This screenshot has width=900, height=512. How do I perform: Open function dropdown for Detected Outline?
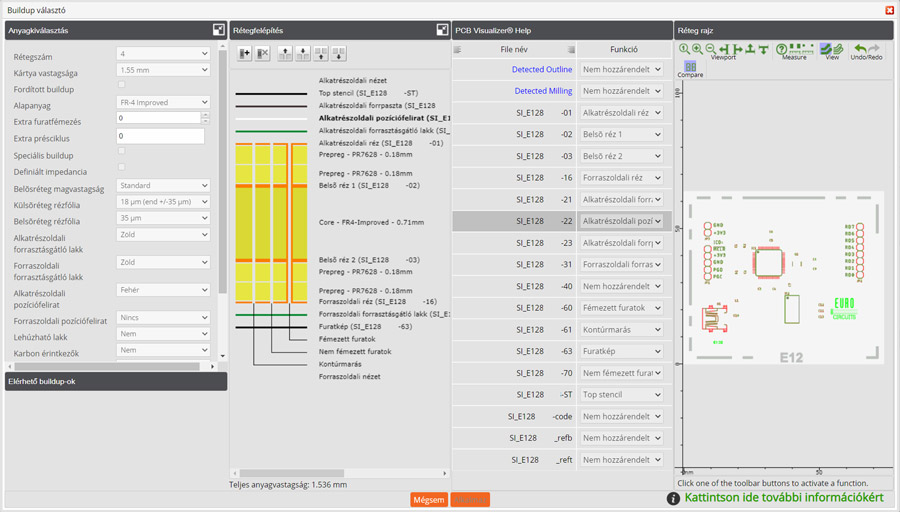point(620,70)
